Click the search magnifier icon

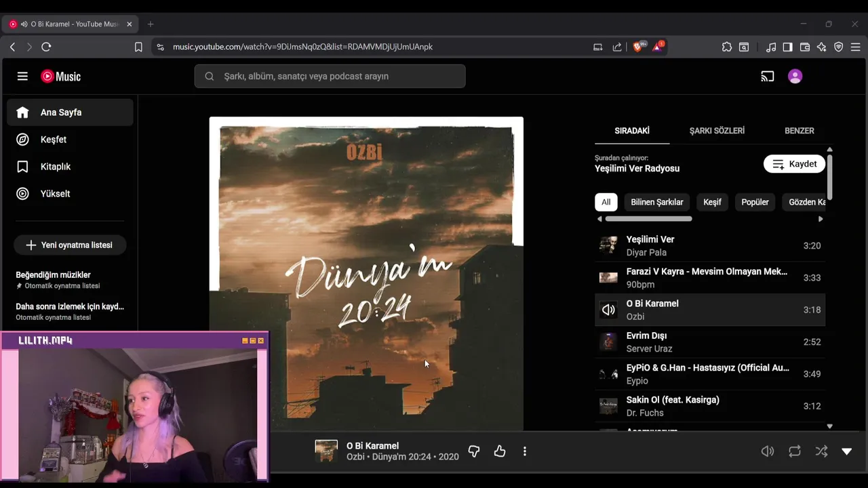coord(210,77)
